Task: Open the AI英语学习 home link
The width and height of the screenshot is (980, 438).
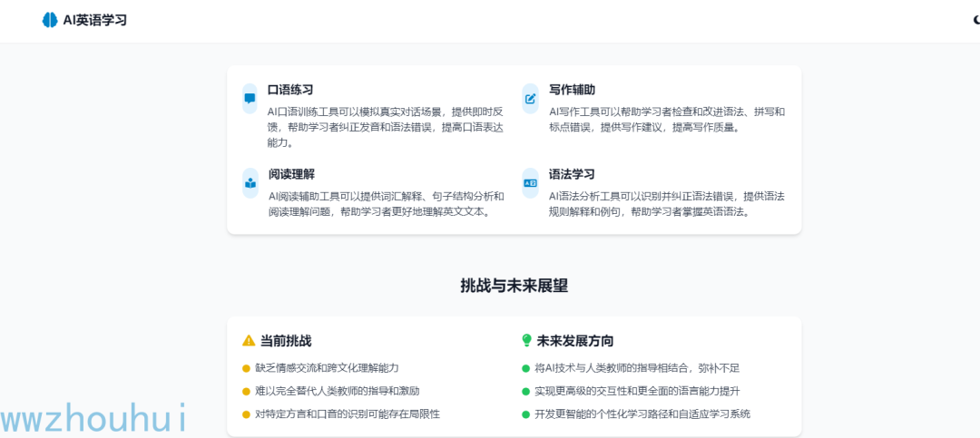Action: [x=84, y=20]
